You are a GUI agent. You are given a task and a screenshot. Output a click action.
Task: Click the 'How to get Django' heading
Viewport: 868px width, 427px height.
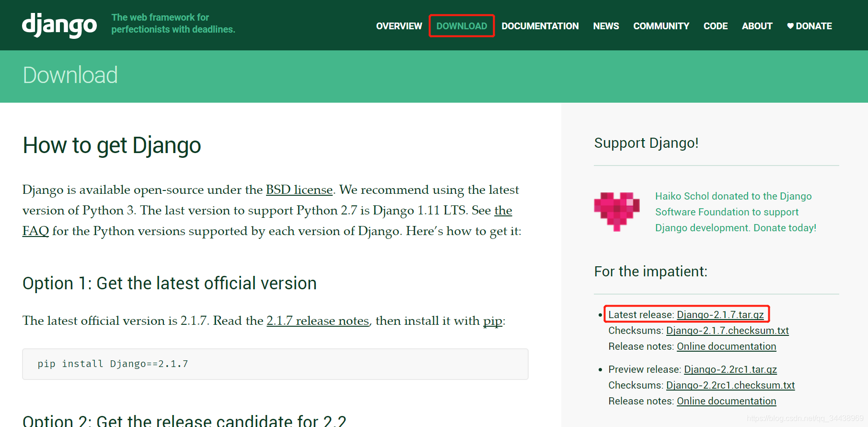click(112, 146)
